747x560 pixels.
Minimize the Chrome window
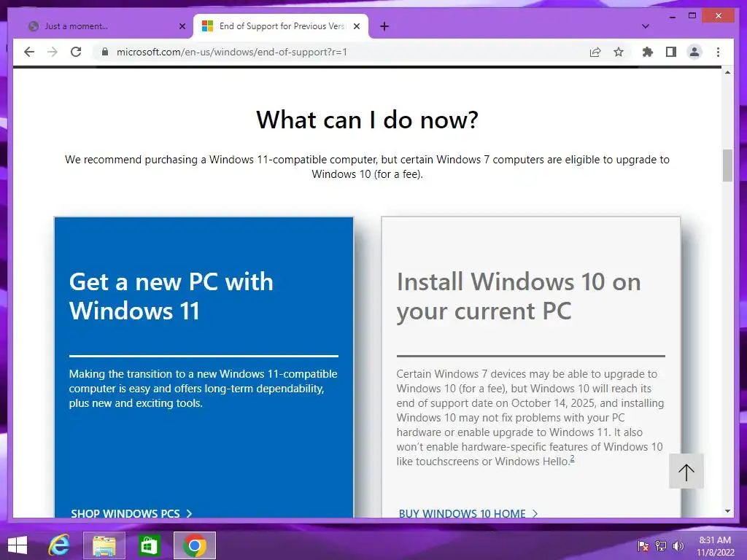coord(672,16)
